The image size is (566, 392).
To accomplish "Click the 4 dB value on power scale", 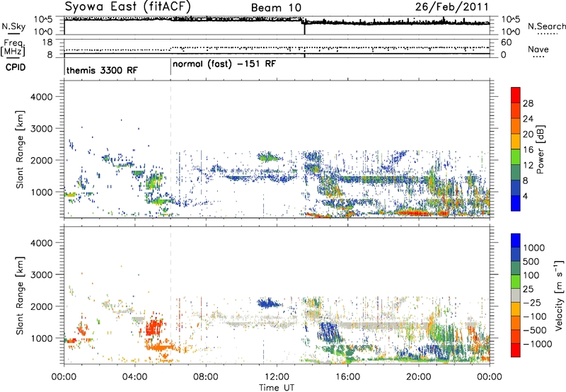I will (x=525, y=197).
